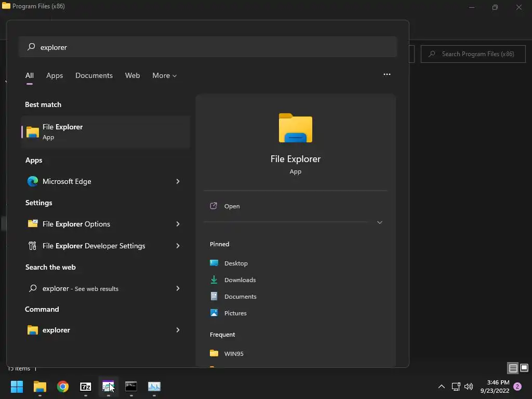The image size is (532, 399).
Task: Launch Google Chrome from taskbar
Action: [63, 387]
